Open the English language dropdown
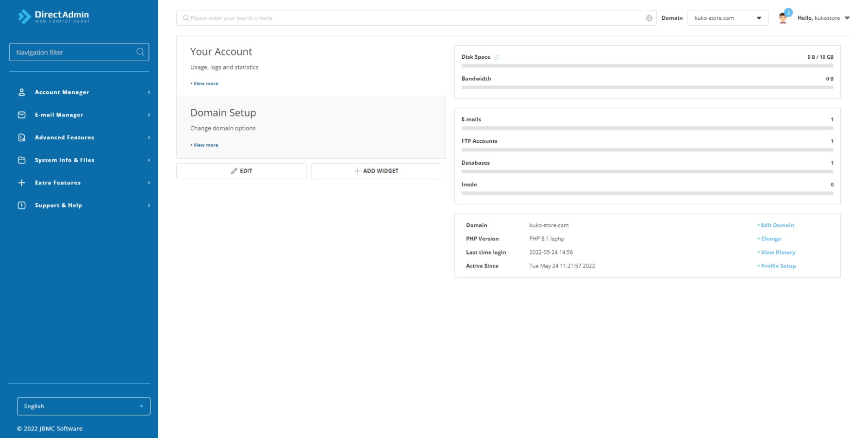This screenshot has width=868, height=438. (x=83, y=406)
